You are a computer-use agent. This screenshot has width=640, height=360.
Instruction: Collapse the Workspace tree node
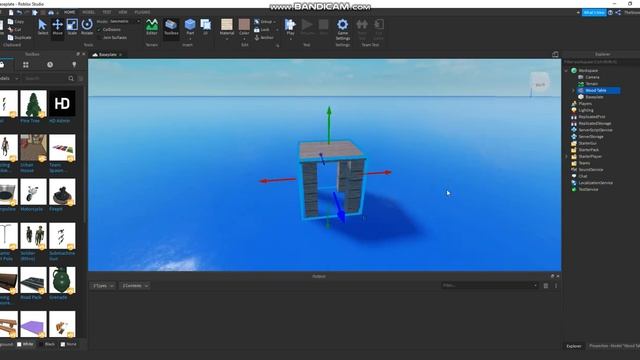point(567,71)
